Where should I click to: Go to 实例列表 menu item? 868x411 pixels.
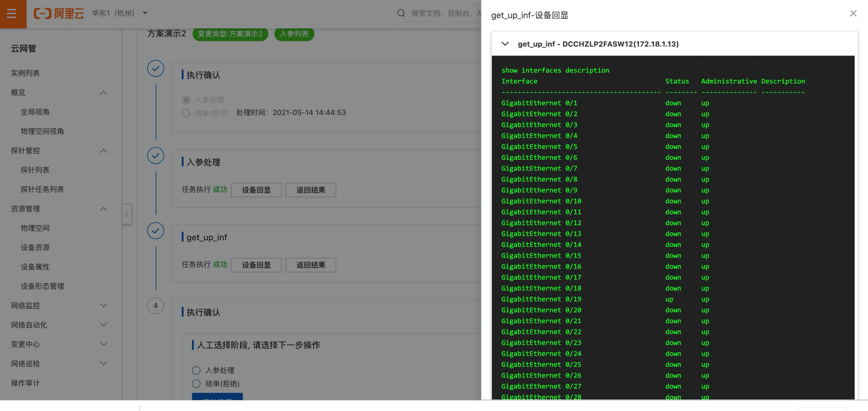[x=25, y=73]
